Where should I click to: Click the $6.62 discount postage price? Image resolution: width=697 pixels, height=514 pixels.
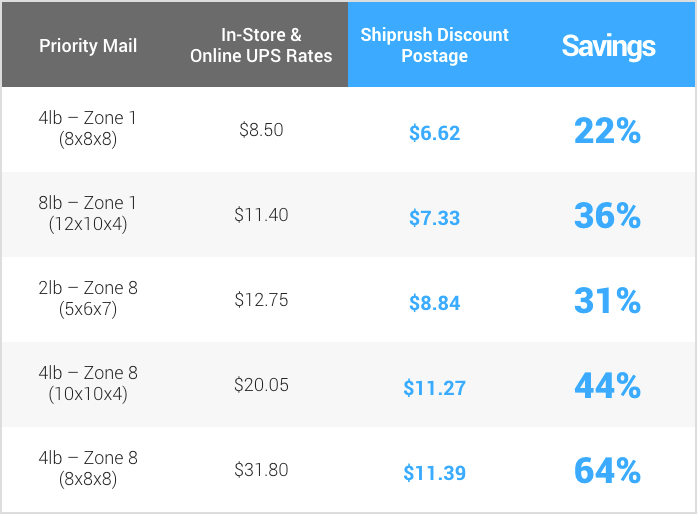(x=434, y=133)
